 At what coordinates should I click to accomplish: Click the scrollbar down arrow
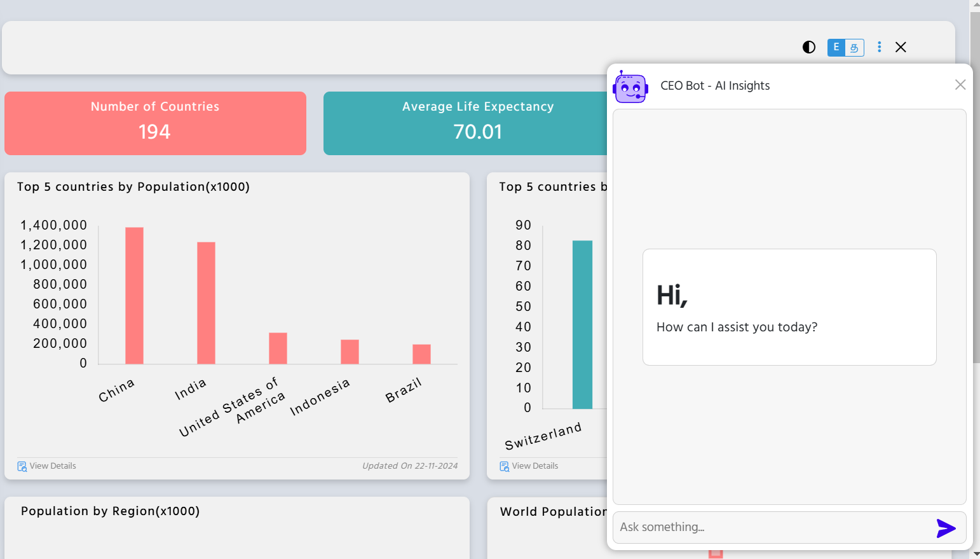pyautogui.click(x=975, y=553)
